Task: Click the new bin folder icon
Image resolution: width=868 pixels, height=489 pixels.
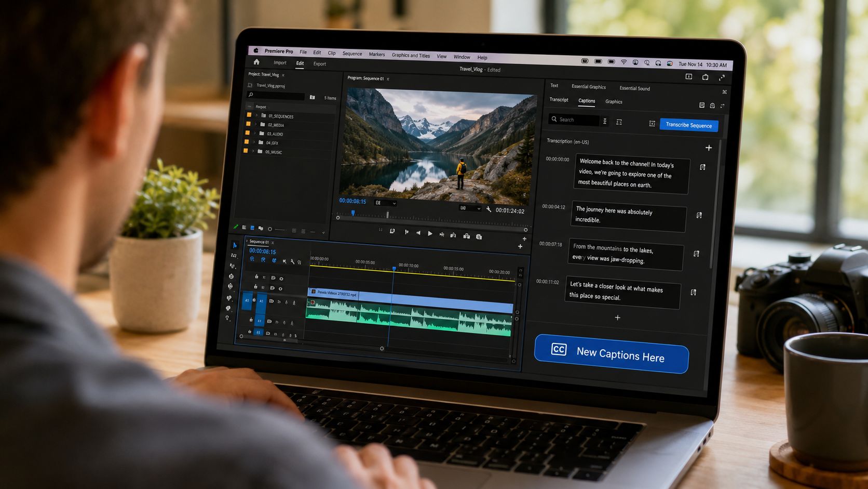Action: click(x=312, y=97)
